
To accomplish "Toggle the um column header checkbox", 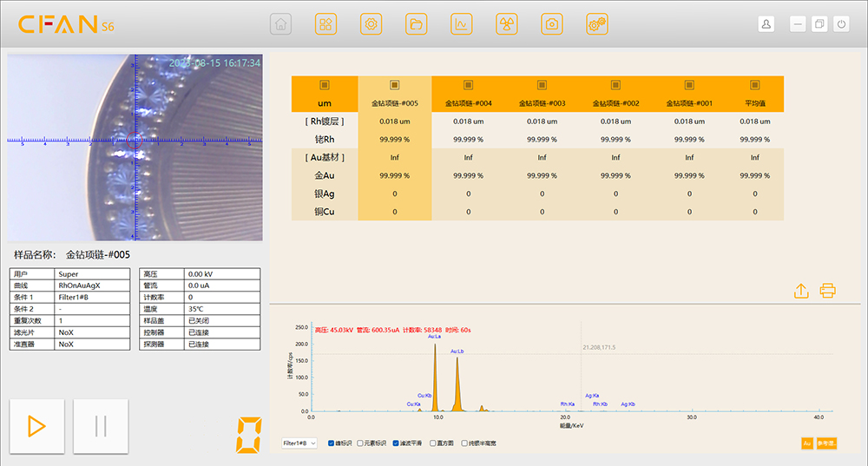I will [325, 85].
